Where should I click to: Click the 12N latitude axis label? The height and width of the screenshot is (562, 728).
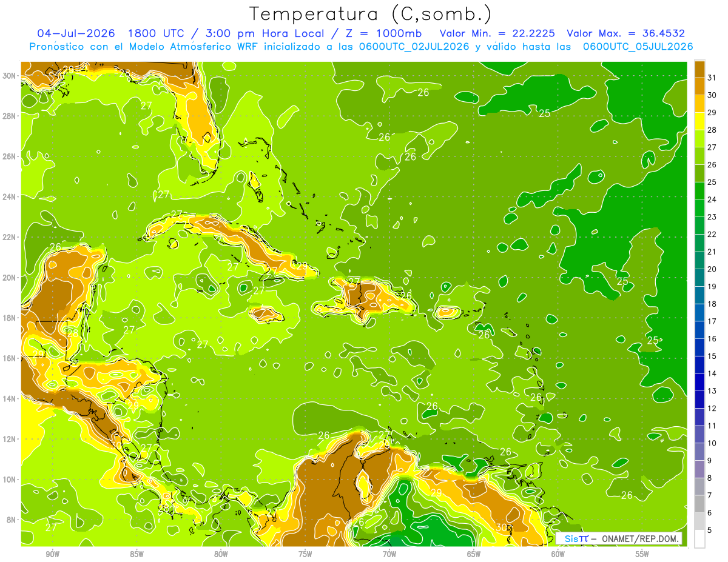pyautogui.click(x=10, y=439)
